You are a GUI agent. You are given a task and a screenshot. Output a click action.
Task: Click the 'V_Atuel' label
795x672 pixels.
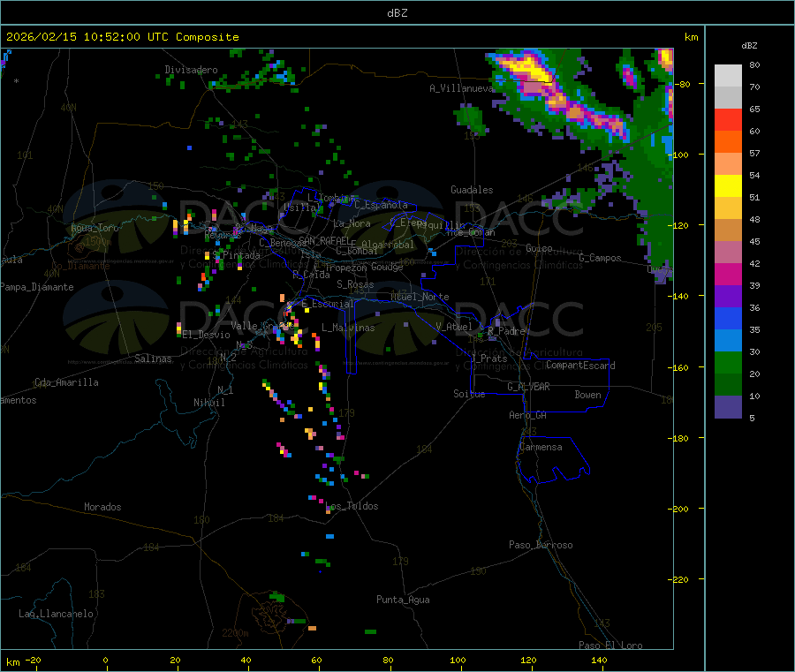point(454,327)
